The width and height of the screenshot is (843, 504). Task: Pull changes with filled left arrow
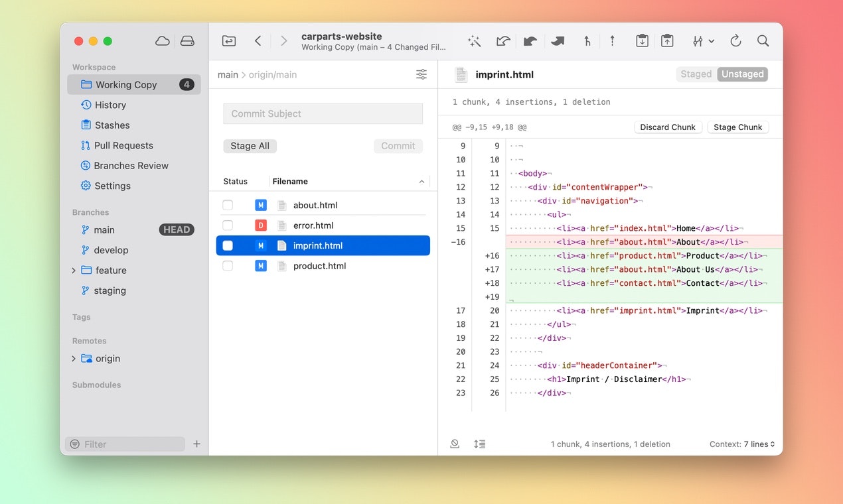[530, 41]
